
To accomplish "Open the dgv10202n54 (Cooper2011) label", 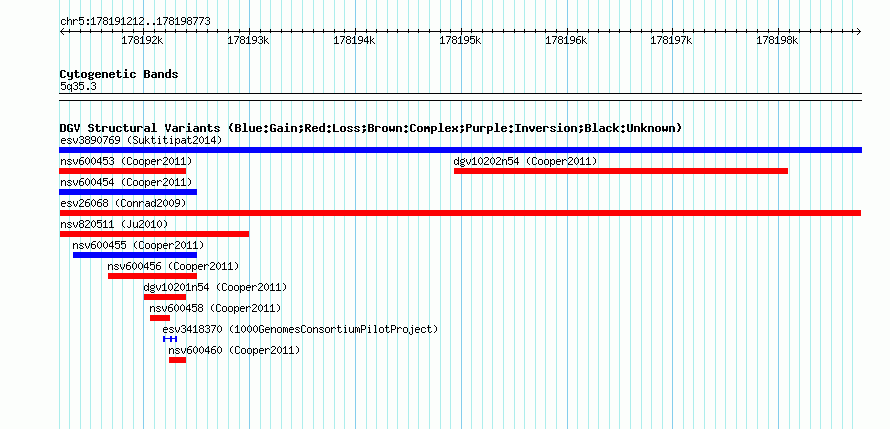I will point(525,161).
